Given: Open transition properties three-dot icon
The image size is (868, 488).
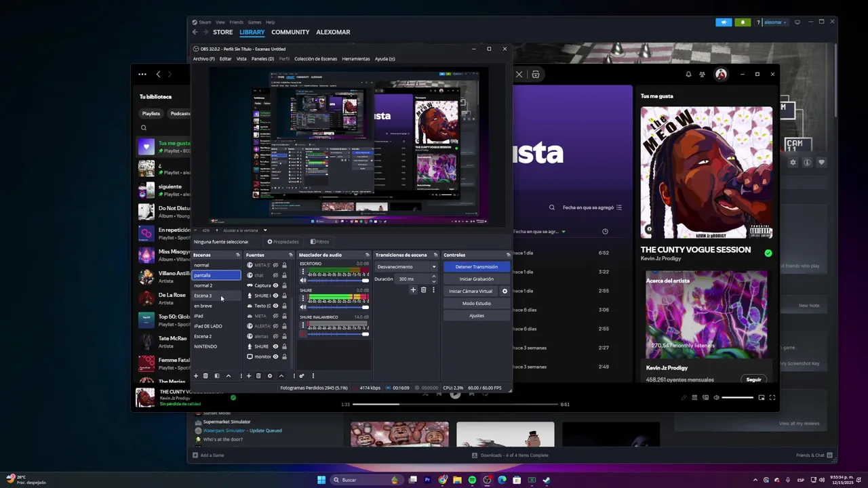Looking at the screenshot, I should tap(433, 290).
